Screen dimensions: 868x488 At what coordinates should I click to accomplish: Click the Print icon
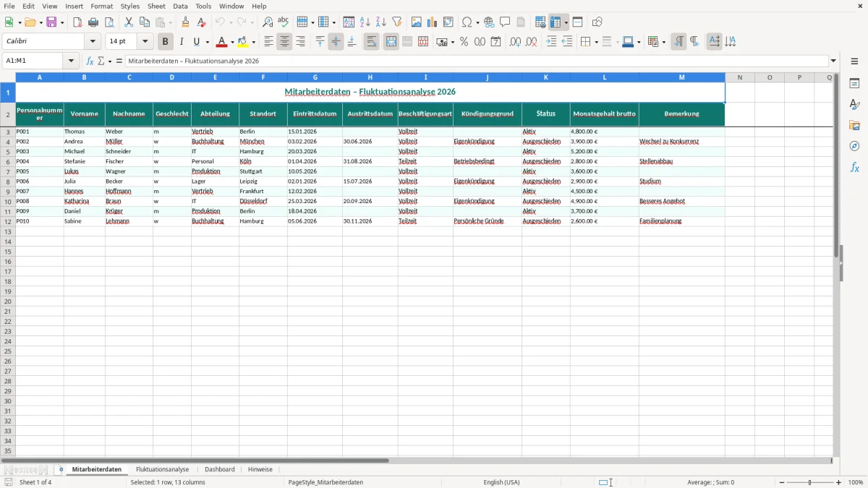tap(93, 22)
